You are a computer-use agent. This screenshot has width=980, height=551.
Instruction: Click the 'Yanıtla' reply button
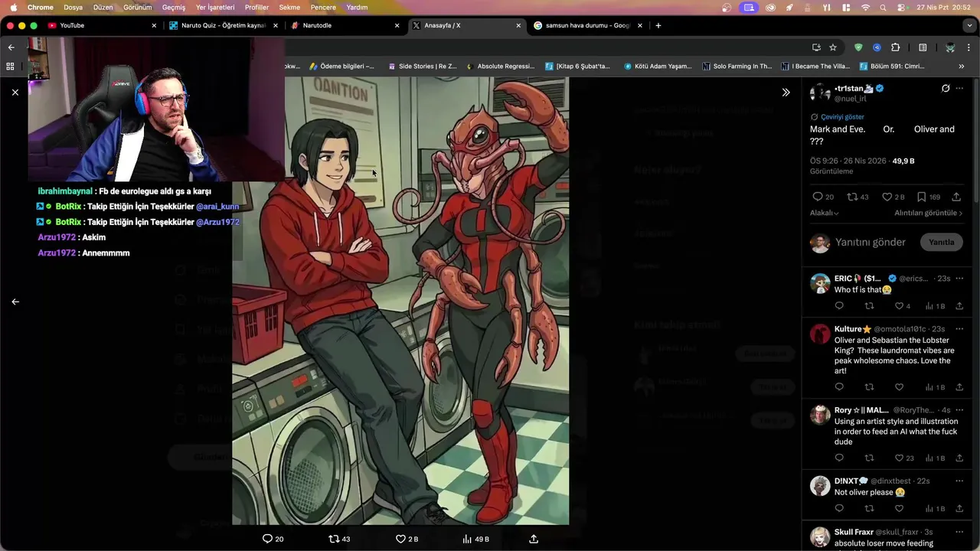click(x=941, y=243)
